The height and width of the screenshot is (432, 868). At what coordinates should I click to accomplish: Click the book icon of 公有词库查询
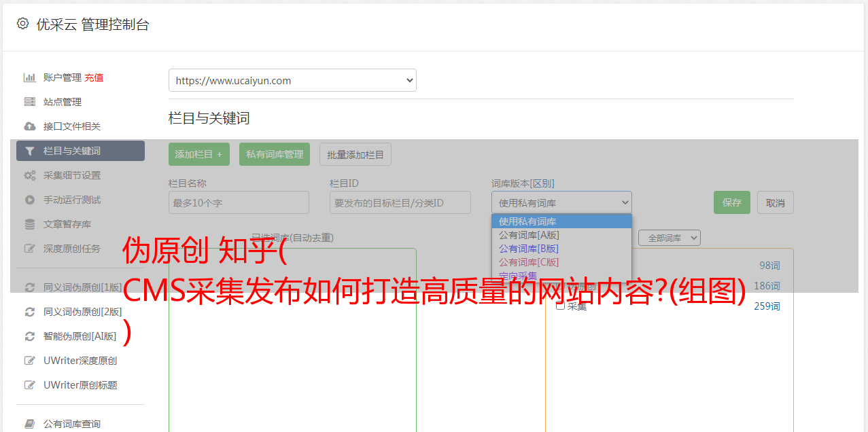[29, 424]
